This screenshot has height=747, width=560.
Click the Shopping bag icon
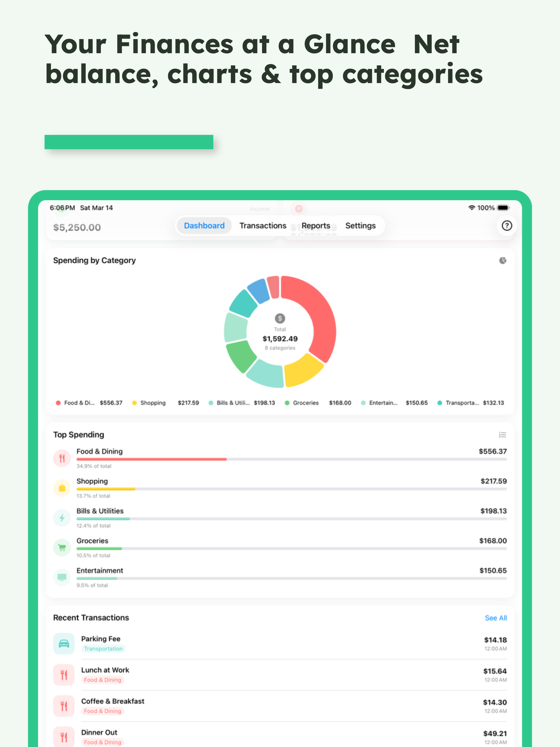click(x=62, y=488)
